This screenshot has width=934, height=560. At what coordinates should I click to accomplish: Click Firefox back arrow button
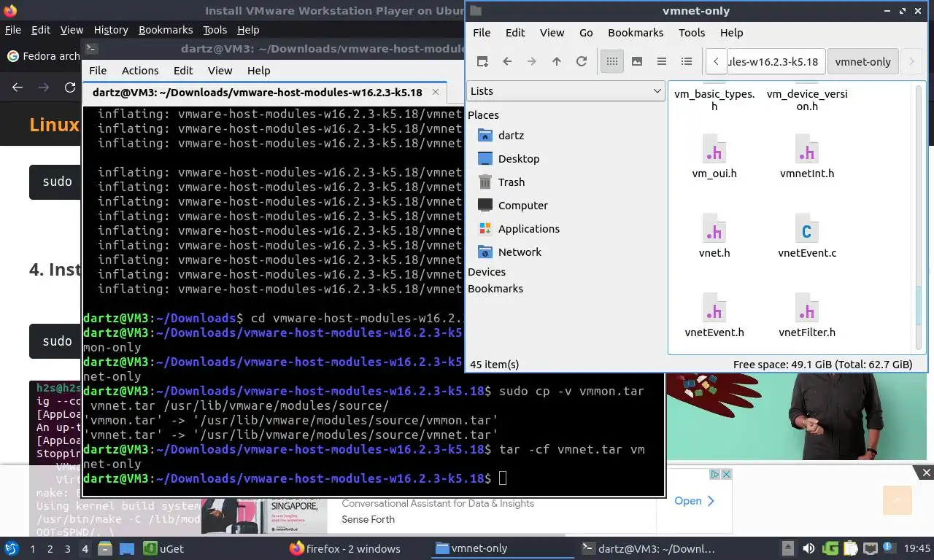point(18,87)
